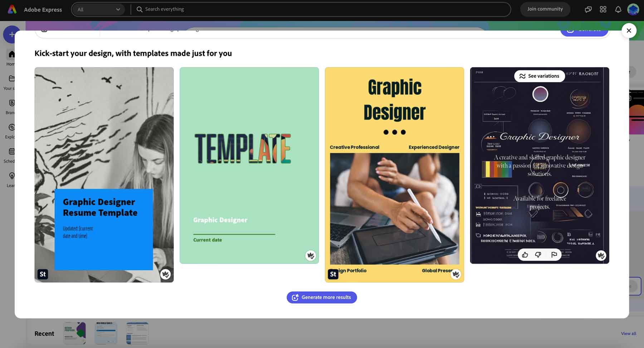This screenshot has width=644, height=348.
Task: Collapse the templates dialog with the close button
Action: [x=629, y=30]
